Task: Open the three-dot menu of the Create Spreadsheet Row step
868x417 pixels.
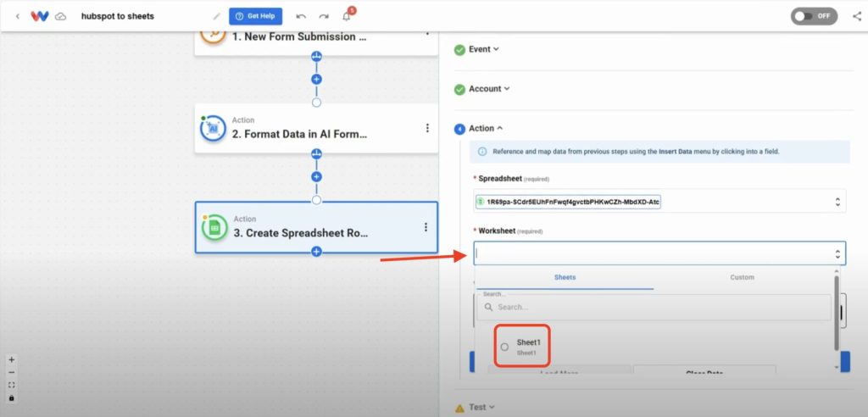Action: (426, 227)
